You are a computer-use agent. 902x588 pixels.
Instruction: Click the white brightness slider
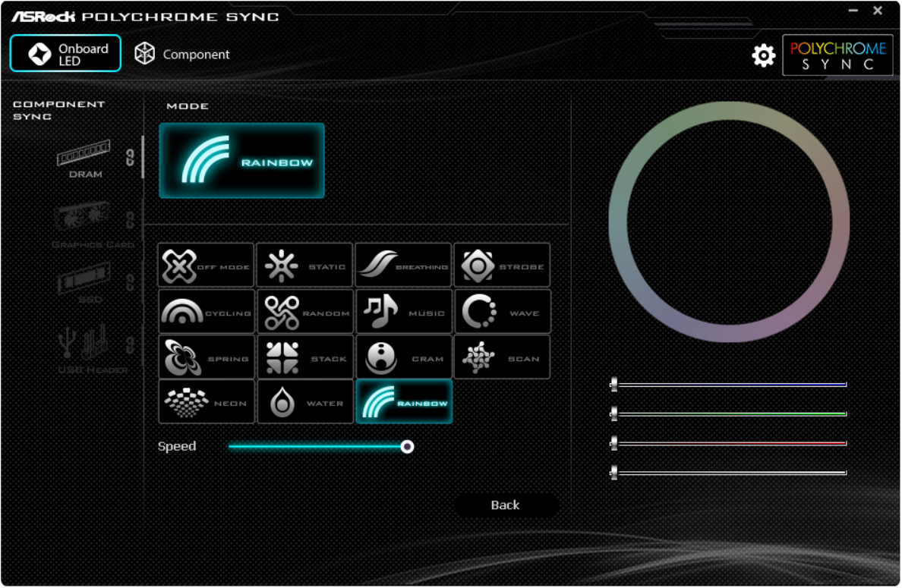(728, 473)
